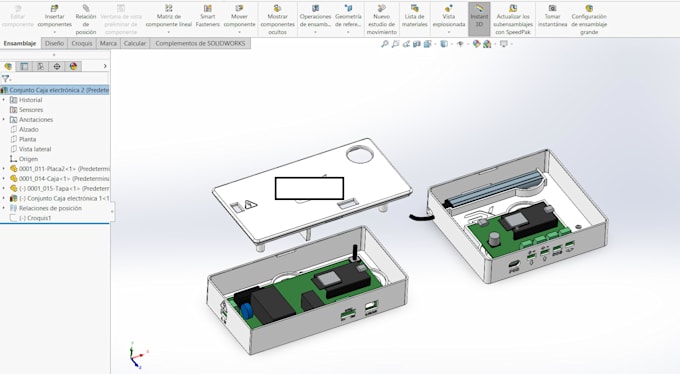The image size is (680, 374).
Task: Create a Nuevo estudio de movimiento
Action: pos(382,20)
